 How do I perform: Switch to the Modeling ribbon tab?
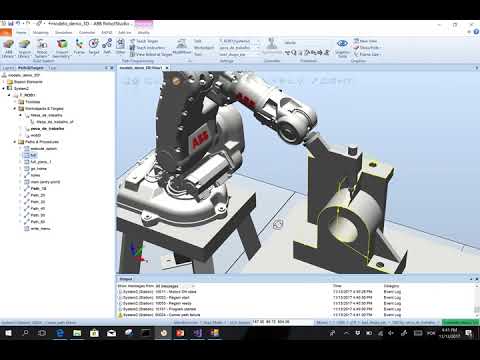click(x=41, y=33)
